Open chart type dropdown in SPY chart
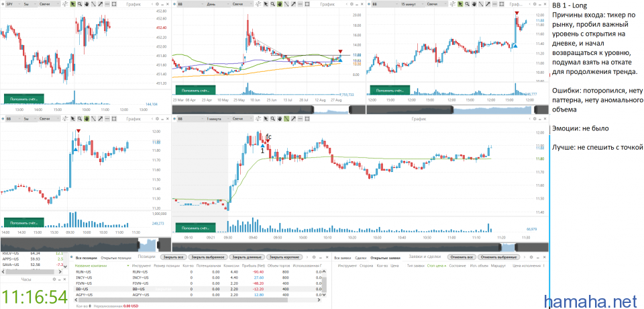The image size is (644, 309). pyautogui.click(x=49, y=4)
